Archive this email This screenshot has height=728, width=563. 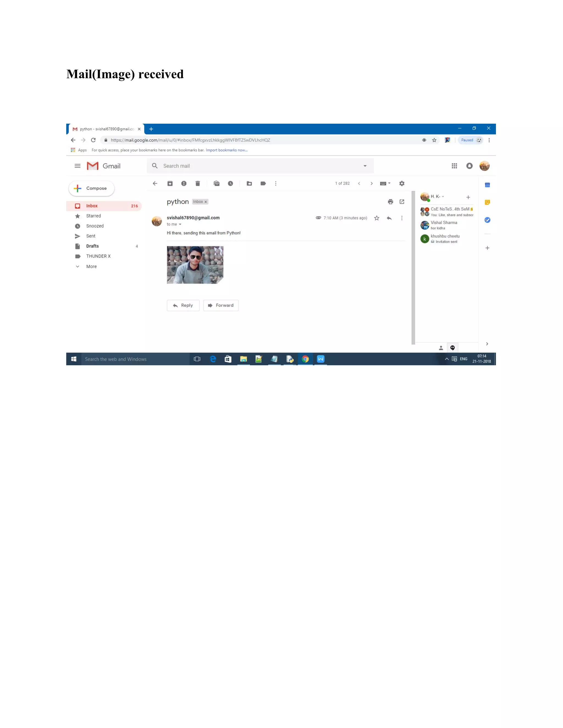tap(170, 183)
